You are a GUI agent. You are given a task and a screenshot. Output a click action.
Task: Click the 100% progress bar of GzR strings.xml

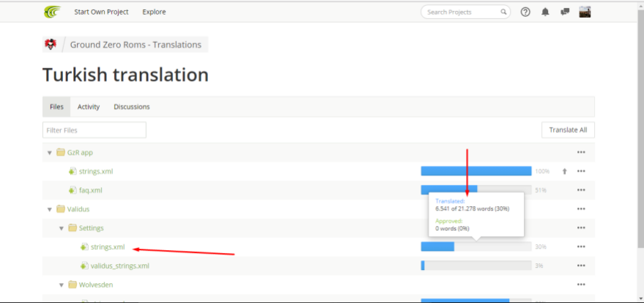pyautogui.click(x=476, y=171)
